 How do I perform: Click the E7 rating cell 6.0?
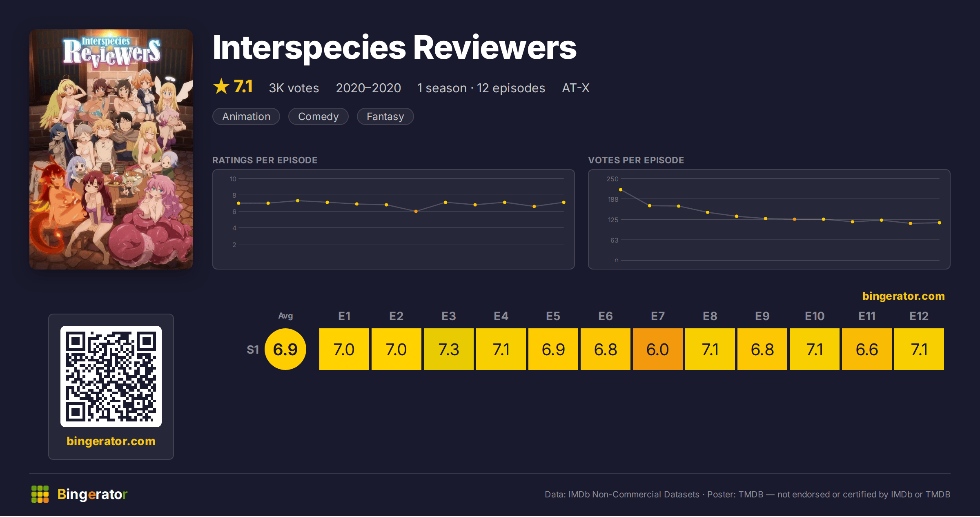pyautogui.click(x=658, y=349)
